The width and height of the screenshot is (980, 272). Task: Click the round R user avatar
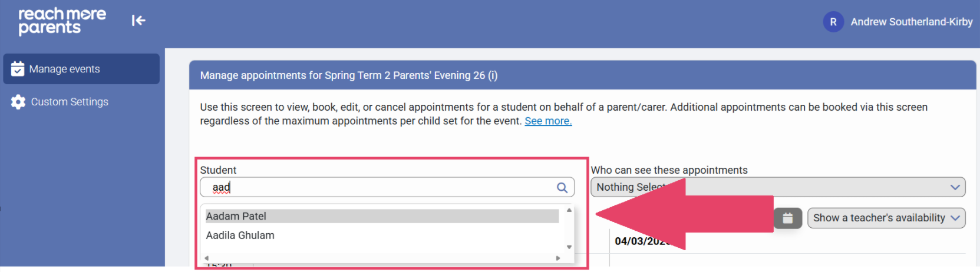point(833,22)
